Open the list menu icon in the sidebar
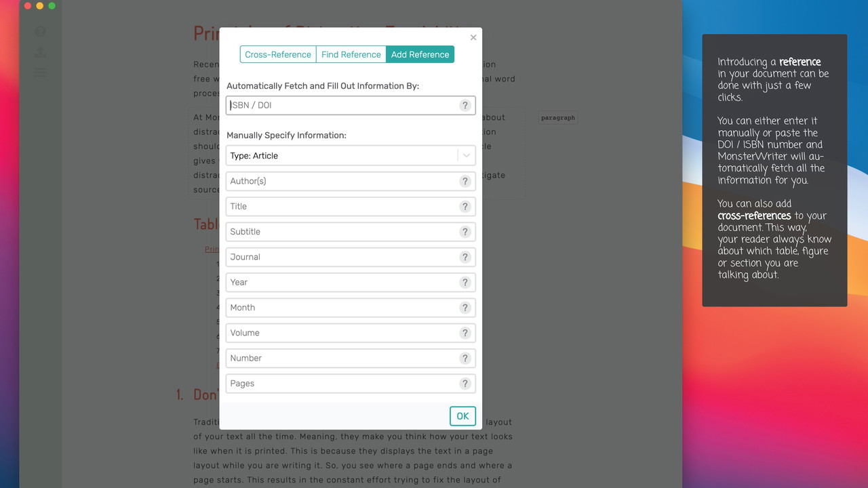This screenshot has width=868, height=488. (41, 72)
